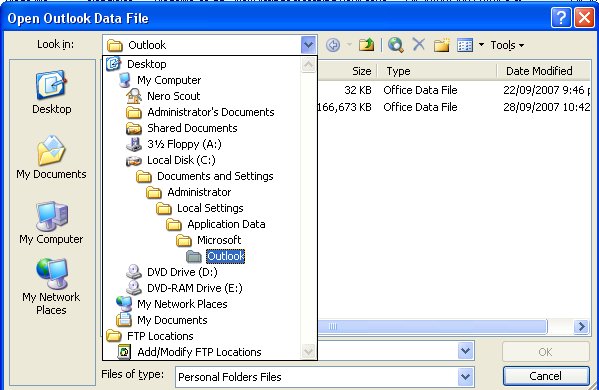
Task: Click the Delete X toolbar icon
Action: [x=419, y=45]
